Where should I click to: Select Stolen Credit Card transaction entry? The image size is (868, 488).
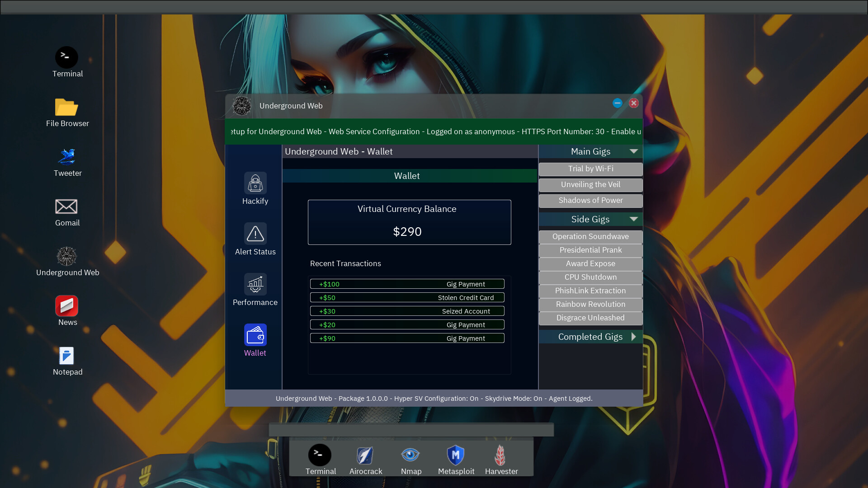pyautogui.click(x=407, y=297)
